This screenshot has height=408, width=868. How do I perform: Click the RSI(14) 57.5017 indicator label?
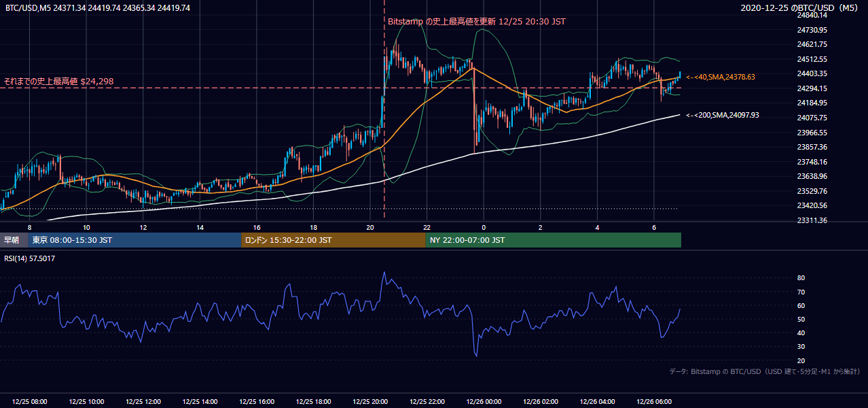(31, 258)
